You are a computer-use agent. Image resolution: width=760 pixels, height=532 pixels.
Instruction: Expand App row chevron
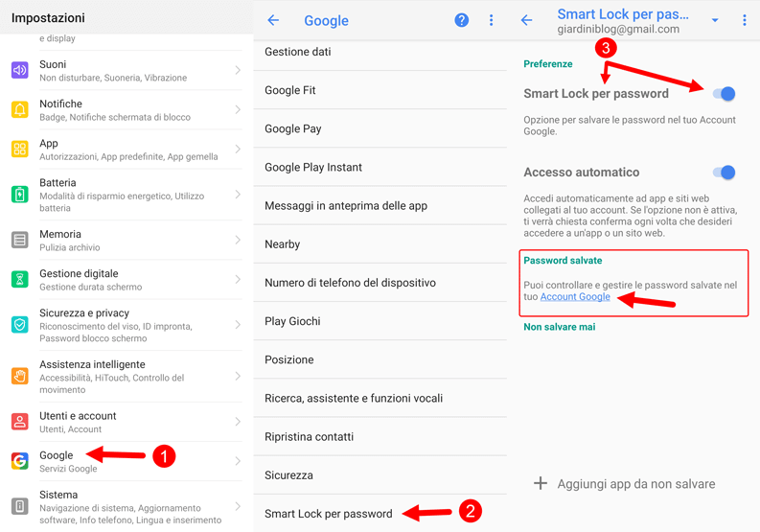pos(238,150)
